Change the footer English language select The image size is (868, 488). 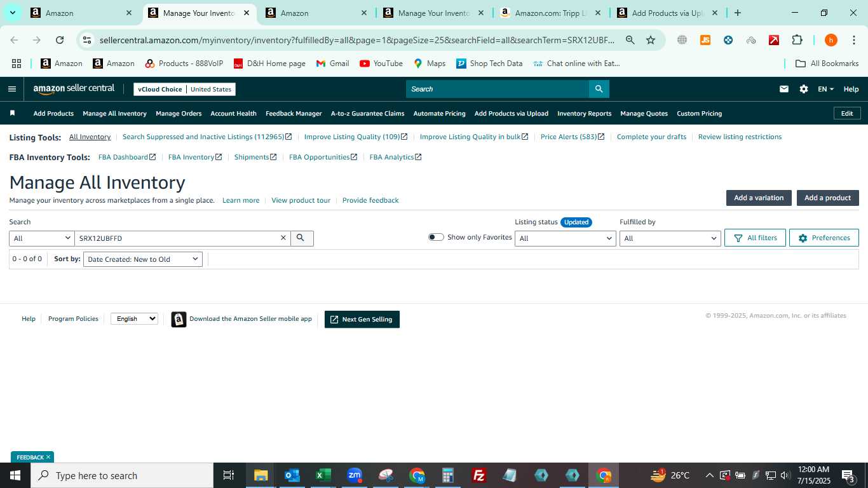(x=134, y=318)
